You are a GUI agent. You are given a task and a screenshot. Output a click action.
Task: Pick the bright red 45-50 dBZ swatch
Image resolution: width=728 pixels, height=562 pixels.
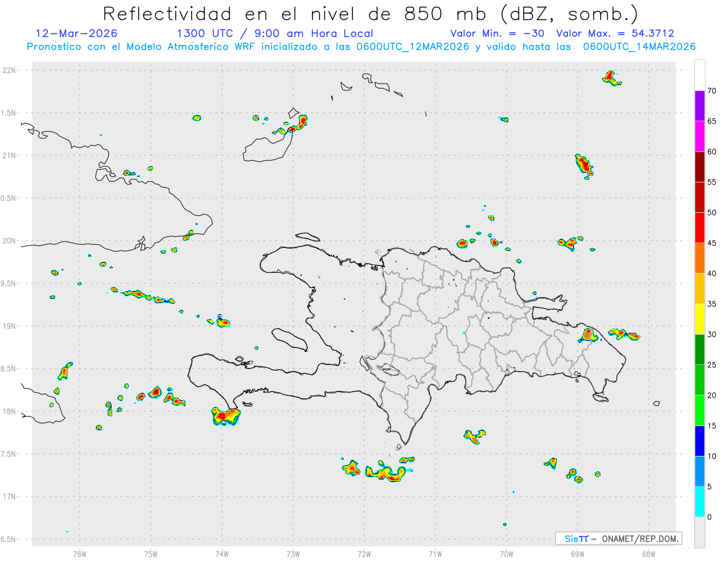click(x=699, y=227)
